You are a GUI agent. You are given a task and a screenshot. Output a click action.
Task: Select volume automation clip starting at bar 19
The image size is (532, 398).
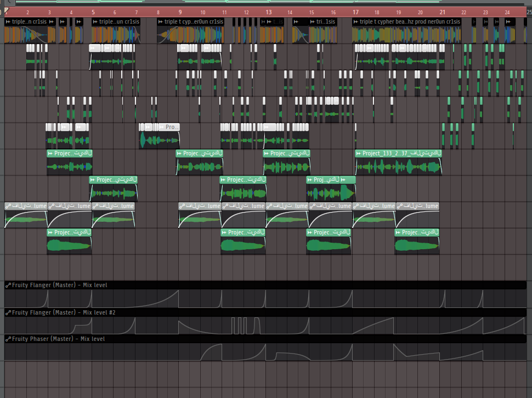(418, 215)
